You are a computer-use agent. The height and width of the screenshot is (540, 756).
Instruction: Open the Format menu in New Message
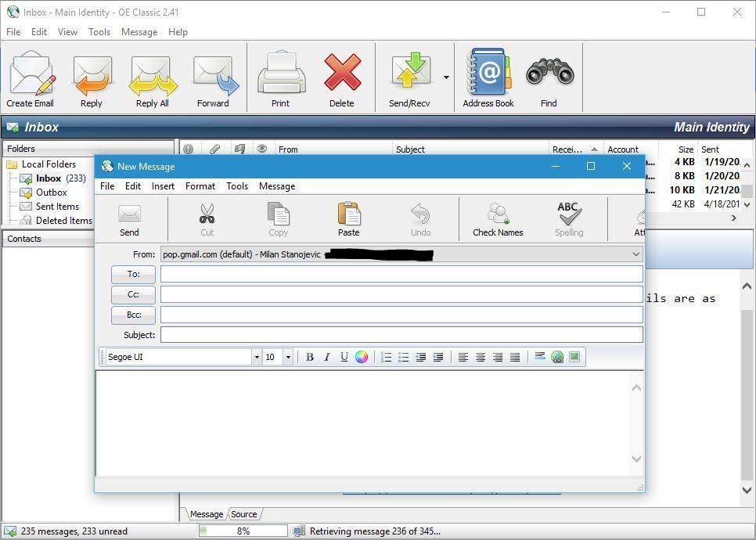coord(200,186)
